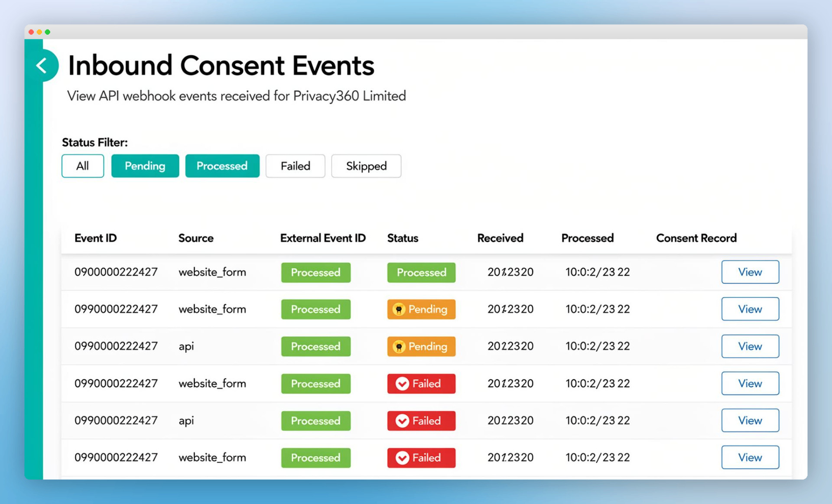Screen dimensions: 832x504
Task: Toggle the Processed status filter
Action: pos(222,166)
